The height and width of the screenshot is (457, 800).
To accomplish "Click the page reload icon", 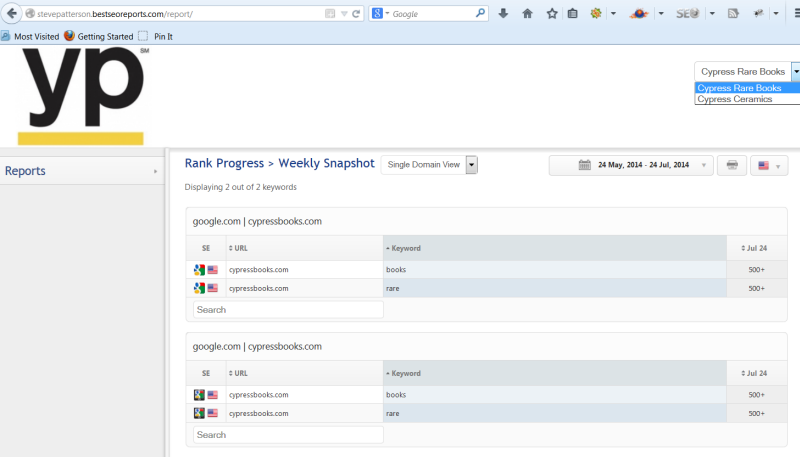I will (356, 14).
